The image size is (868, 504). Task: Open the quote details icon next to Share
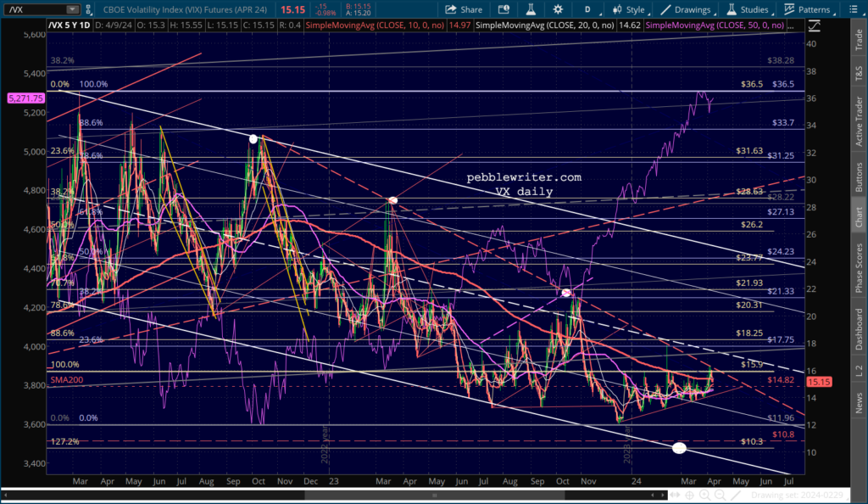tap(504, 9)
